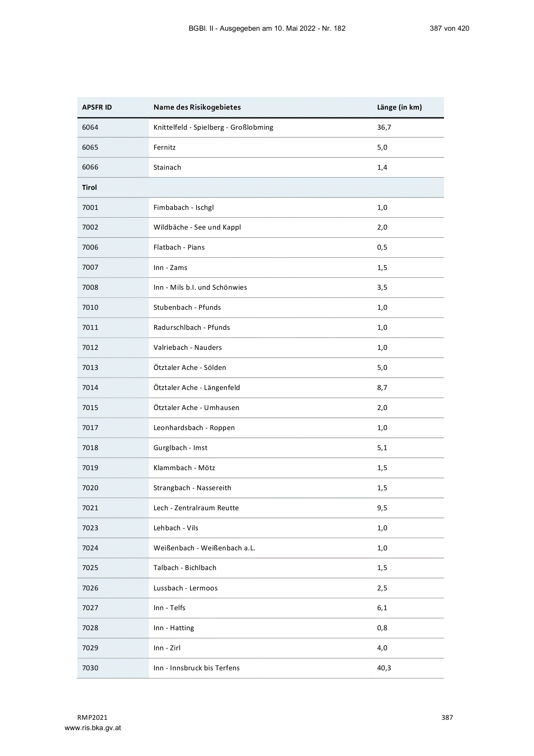Select the 40,3 length value

[x=384, y=668]
